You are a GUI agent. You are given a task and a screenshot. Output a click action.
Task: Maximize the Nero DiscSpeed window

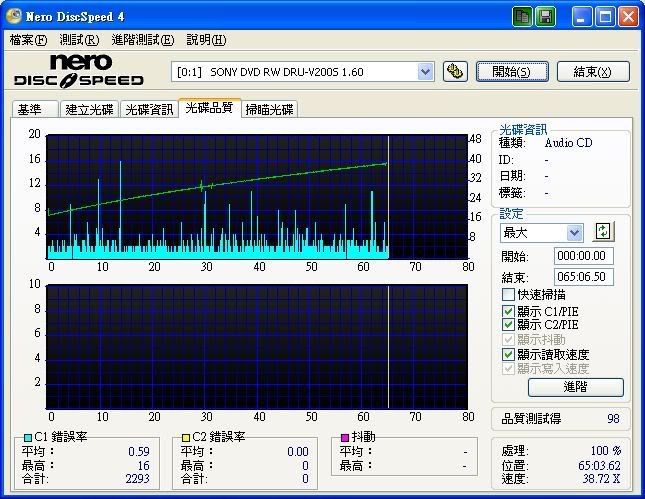[605, 17]
